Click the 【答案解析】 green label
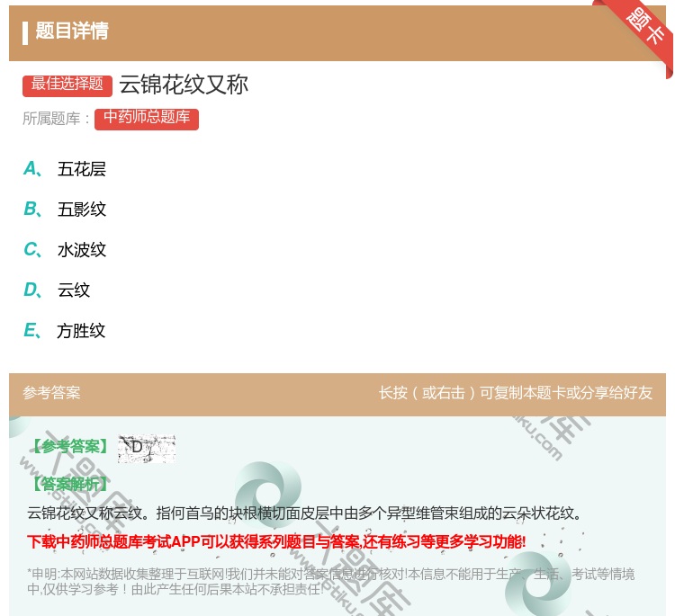 70,485
